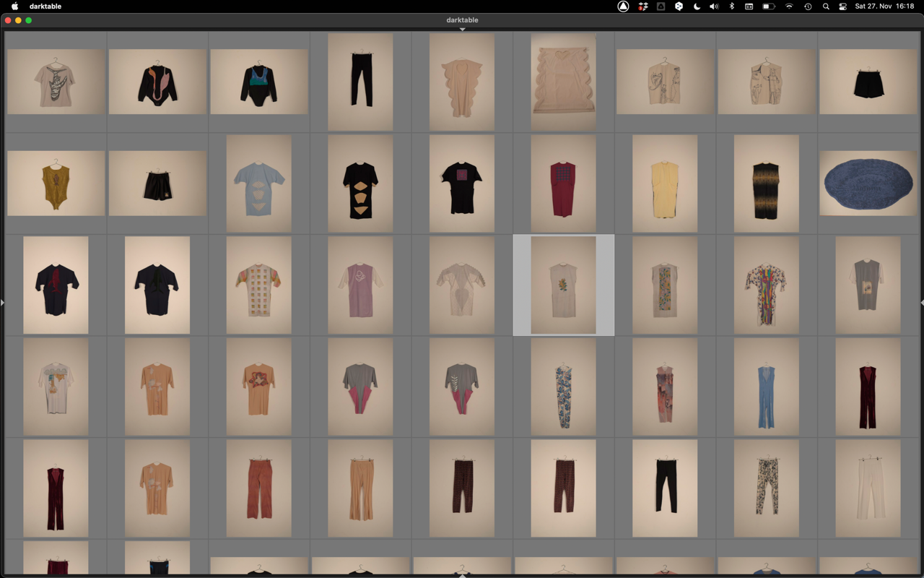The width and height of the screenshot is (924, 578).
Task: Select the black bodysuit with teal top
Action: 259,82
